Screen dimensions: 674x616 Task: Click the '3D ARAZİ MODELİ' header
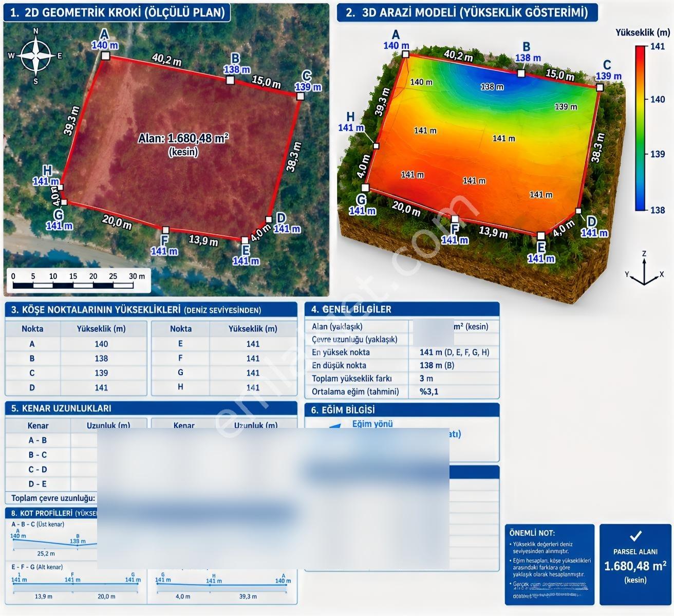pos(467,12)
